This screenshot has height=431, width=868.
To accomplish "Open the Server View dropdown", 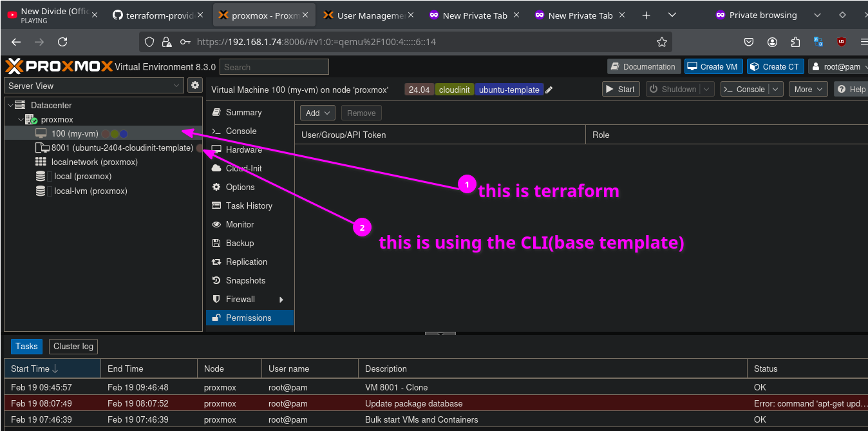I will 95,86.
